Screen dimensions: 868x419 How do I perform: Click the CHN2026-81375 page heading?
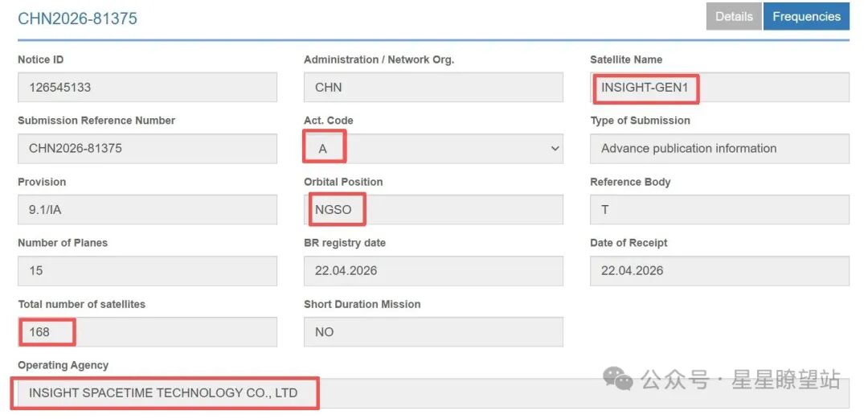(x=78, y=18)
